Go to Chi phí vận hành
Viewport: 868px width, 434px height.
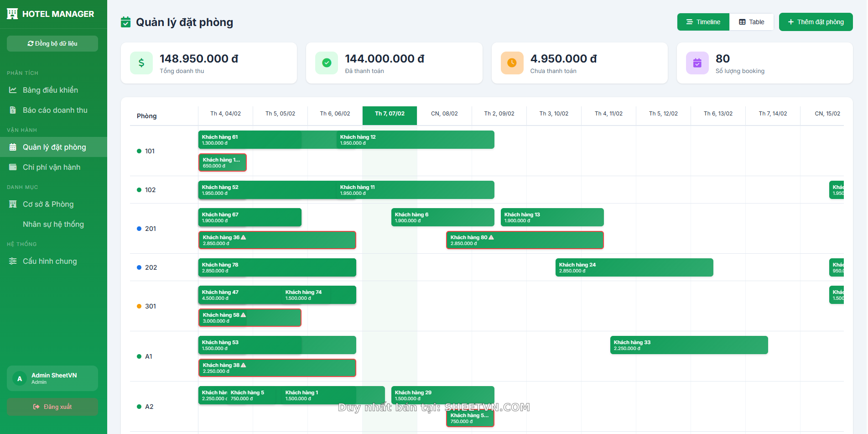point(51,167)
